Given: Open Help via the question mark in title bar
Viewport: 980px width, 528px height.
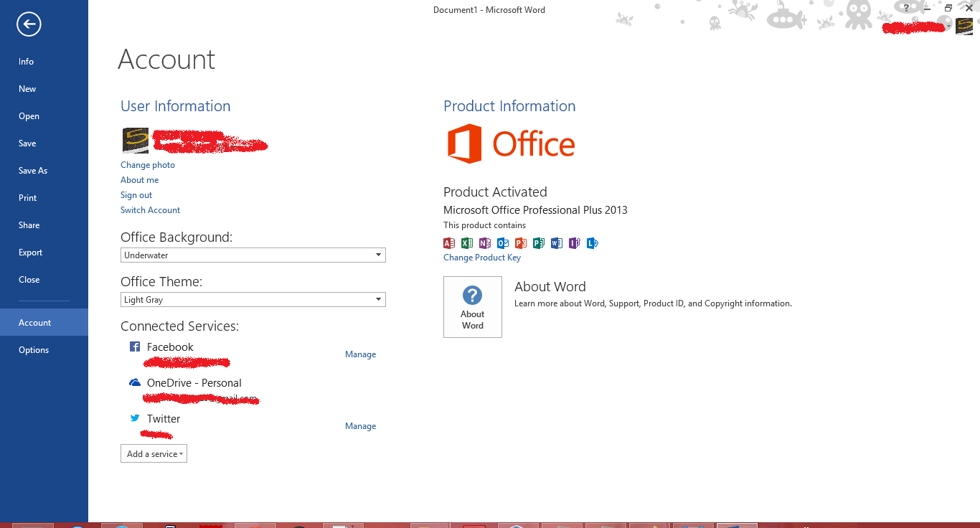Looking at the screenshot, I should coord(907,8).
